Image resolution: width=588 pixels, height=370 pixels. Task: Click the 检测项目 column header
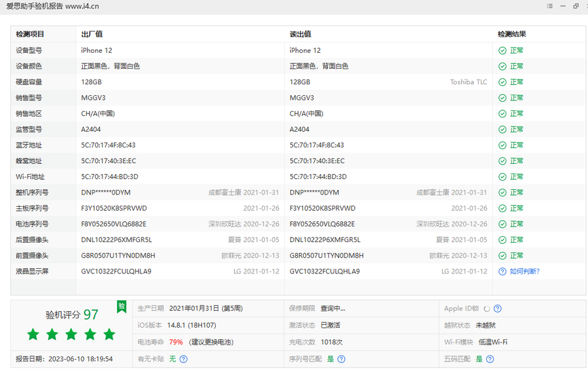click(30, 34)
